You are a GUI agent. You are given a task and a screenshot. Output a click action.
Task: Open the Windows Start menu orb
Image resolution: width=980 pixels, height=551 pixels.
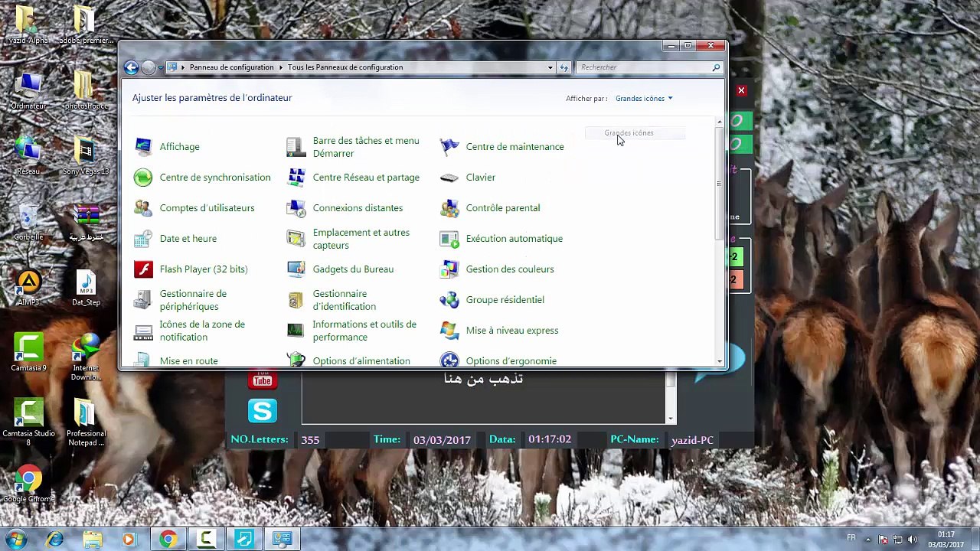(17, 539)
